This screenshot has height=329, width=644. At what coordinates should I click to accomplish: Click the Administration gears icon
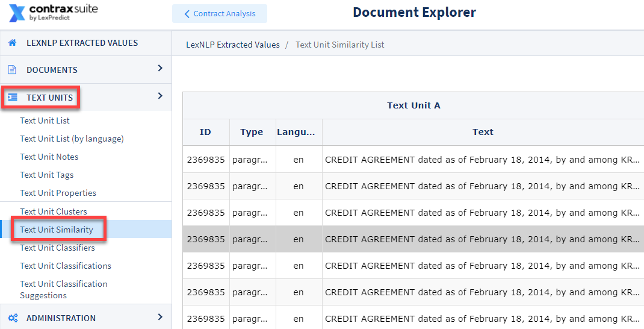coord(13,318)
